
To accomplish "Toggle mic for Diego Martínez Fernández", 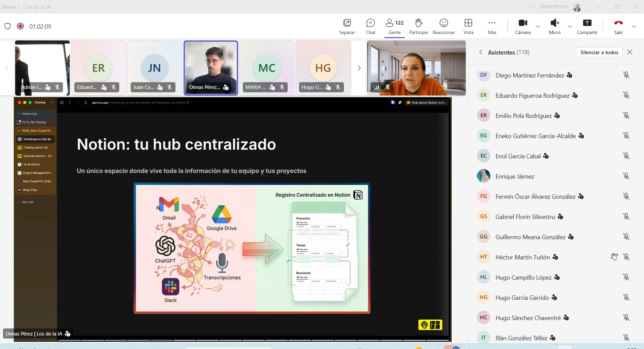I will (626, 75).
